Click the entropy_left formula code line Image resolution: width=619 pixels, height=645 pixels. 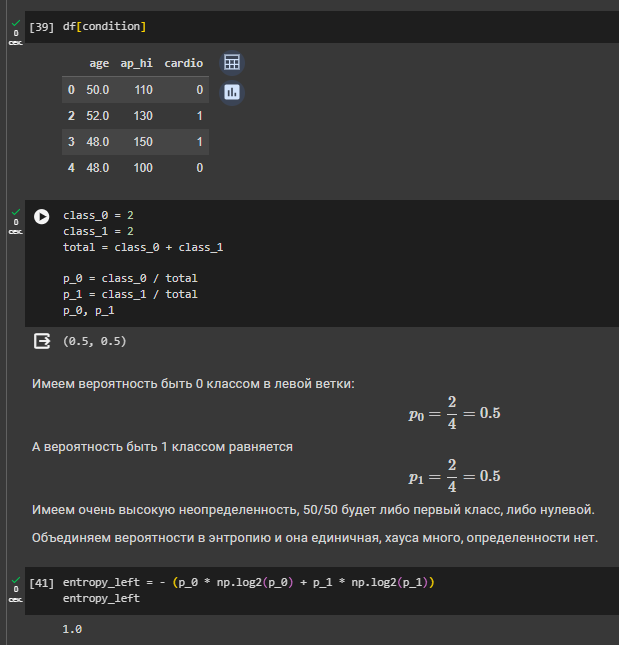(248, 582)
